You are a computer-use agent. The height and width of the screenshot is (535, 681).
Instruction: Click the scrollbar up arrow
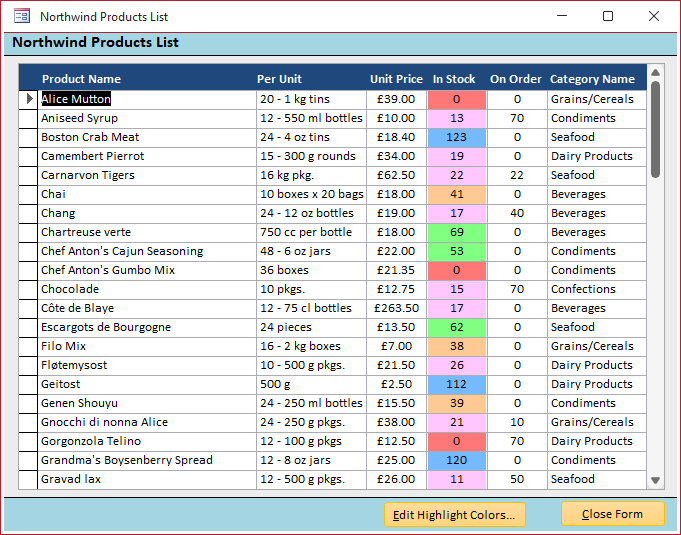point(655,73)
